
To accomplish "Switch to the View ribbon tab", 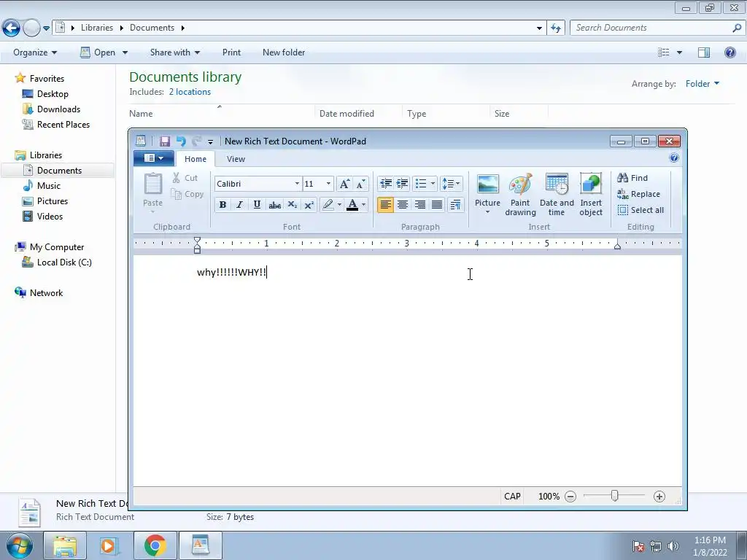I will [x=236, y=159].
